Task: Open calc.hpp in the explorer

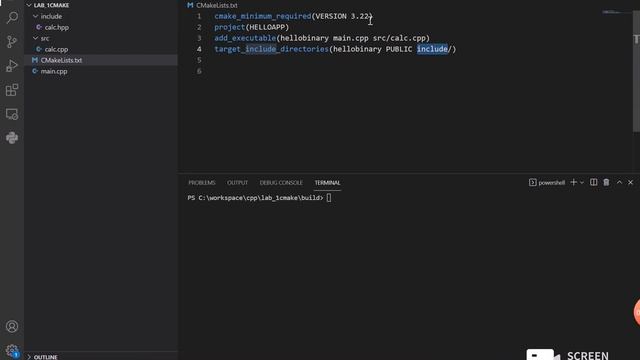Action: point(56,27)
